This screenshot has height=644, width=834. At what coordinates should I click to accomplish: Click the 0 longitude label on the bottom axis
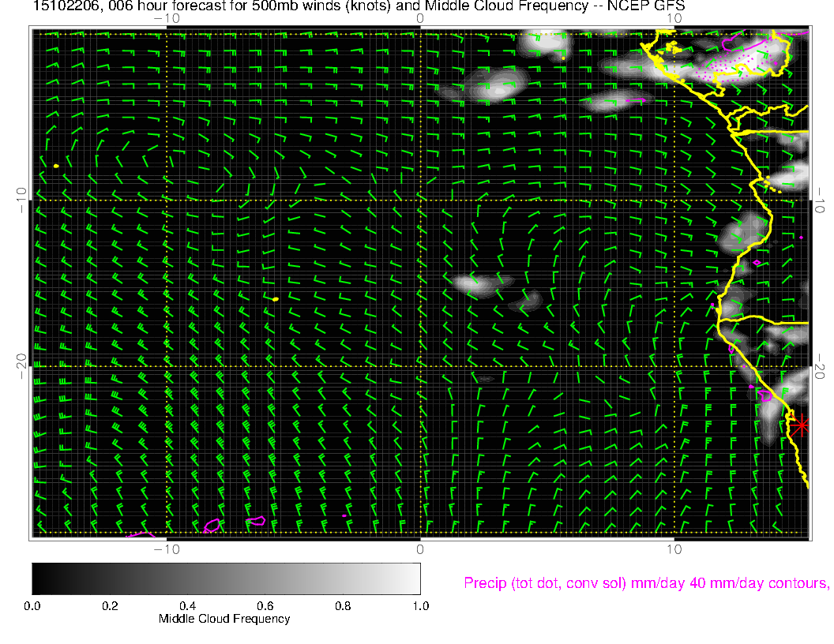[419, 549]
